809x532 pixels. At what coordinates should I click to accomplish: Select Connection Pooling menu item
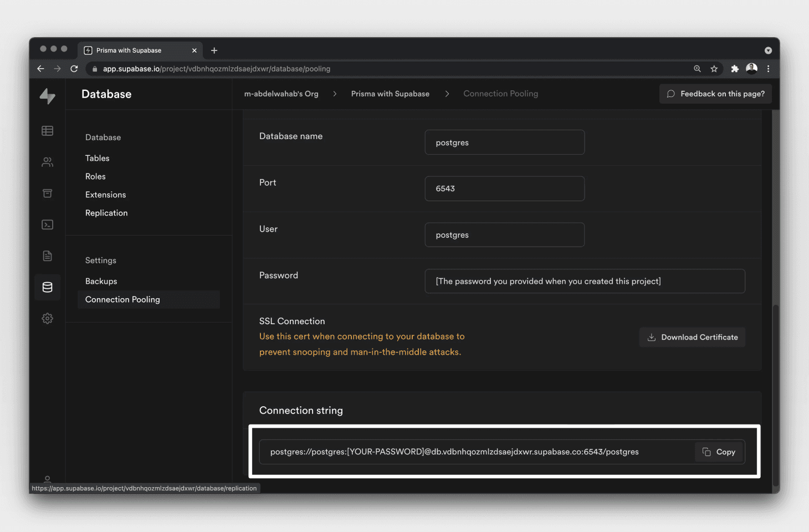click(149, 299)
